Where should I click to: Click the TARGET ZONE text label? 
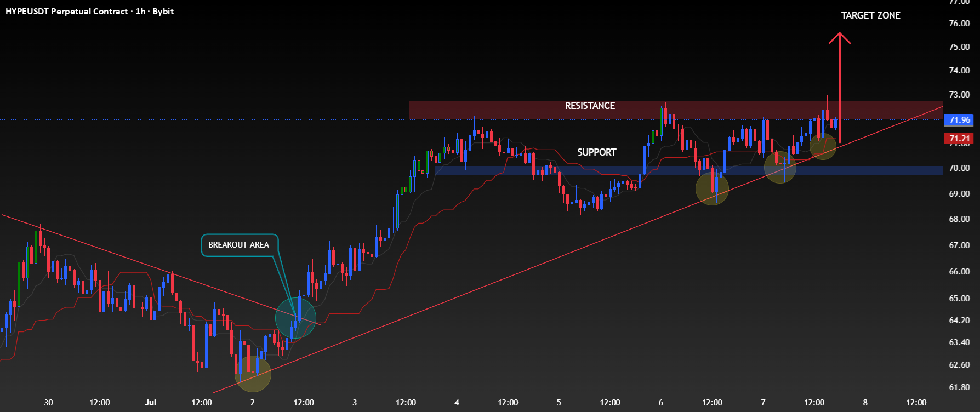pos(870,15)
